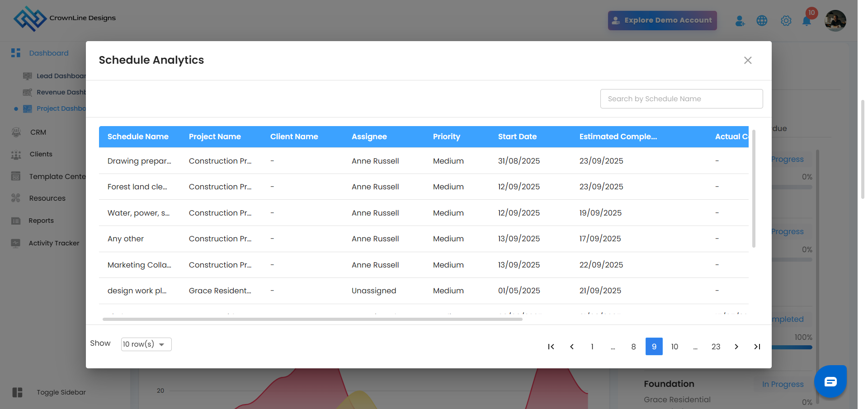The height and width of the screenshot is (409, 868).
Task: Open the chat support bubble
Action: 830,381
